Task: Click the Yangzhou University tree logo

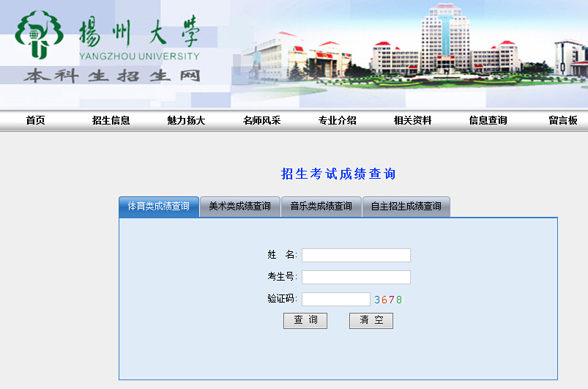Action: 39,35
